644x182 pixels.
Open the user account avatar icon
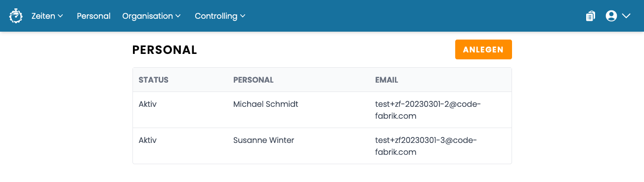pos(611,16)
